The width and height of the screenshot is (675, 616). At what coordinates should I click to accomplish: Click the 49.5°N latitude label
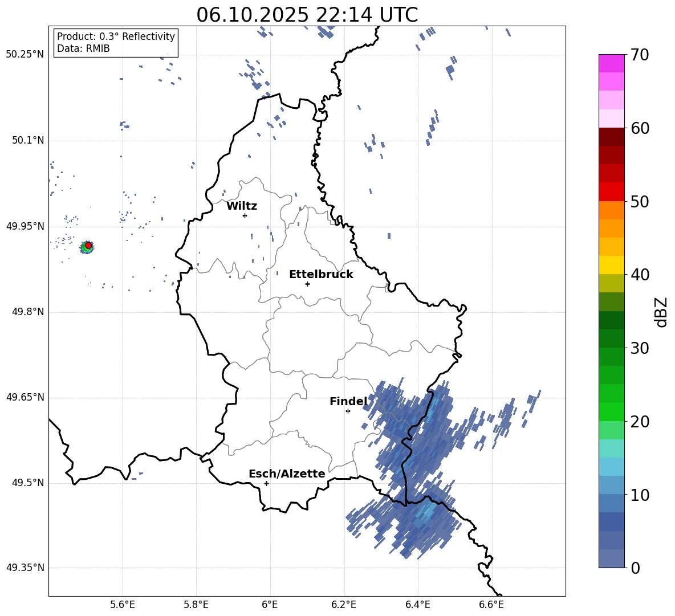click(28, 483)
